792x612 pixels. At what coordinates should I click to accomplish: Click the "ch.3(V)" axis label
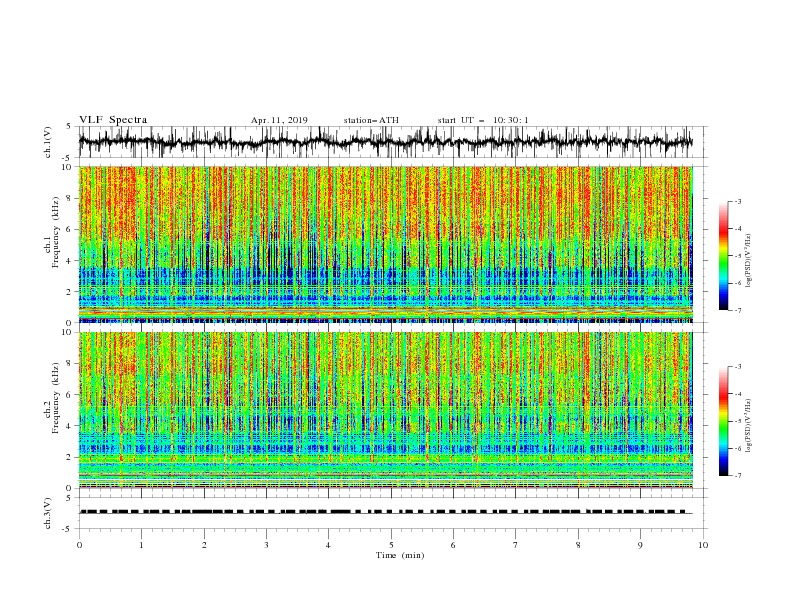pyautogui.click(x=48, y=513)
